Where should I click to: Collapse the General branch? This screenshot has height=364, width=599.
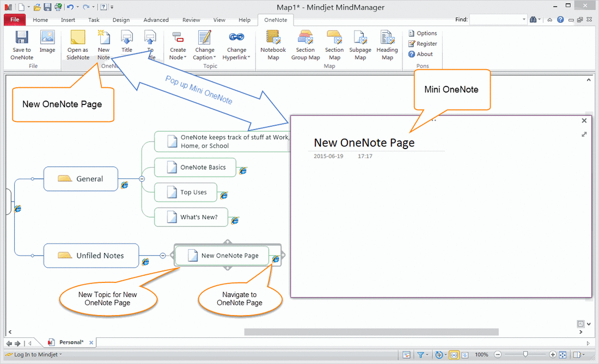142,178
